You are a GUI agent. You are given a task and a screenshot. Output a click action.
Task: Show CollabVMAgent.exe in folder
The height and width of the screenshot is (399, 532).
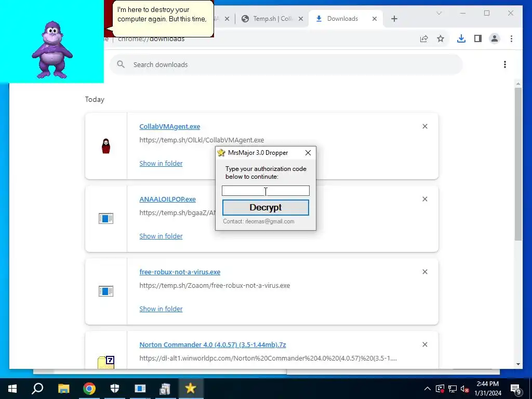tap(161, 164)
